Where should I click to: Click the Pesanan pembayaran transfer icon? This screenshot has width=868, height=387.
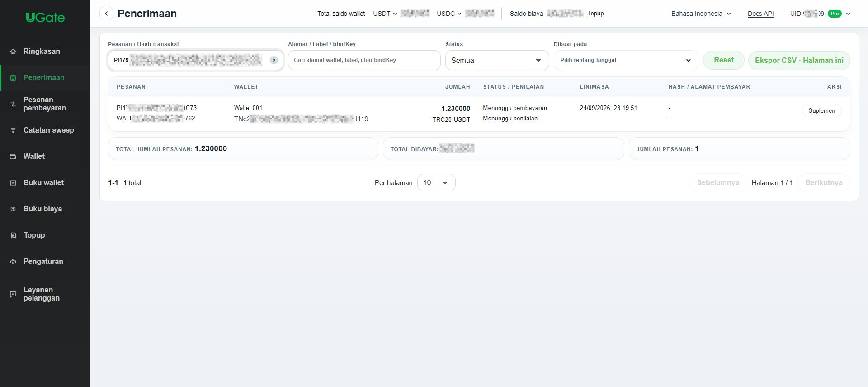[x=13, y=104]
